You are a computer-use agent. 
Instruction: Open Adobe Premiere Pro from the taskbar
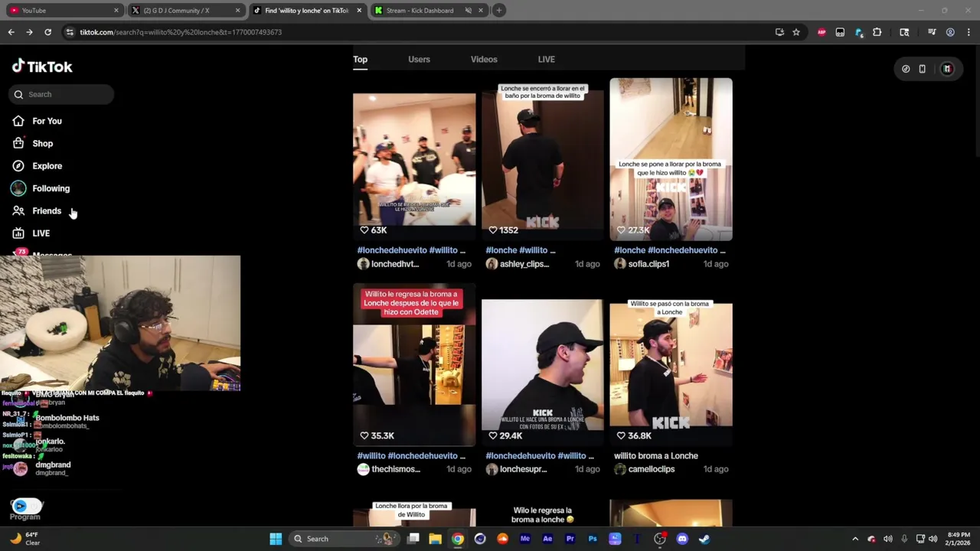click(570, 539)
